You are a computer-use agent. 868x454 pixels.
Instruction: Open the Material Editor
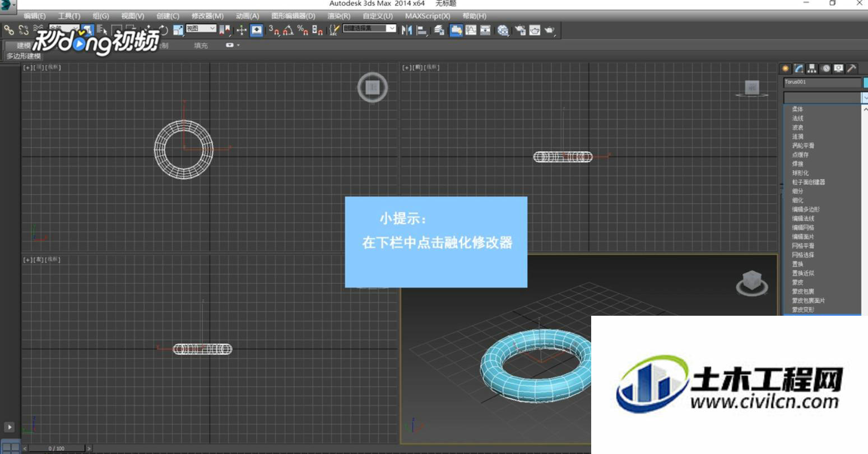pos(503,30)
